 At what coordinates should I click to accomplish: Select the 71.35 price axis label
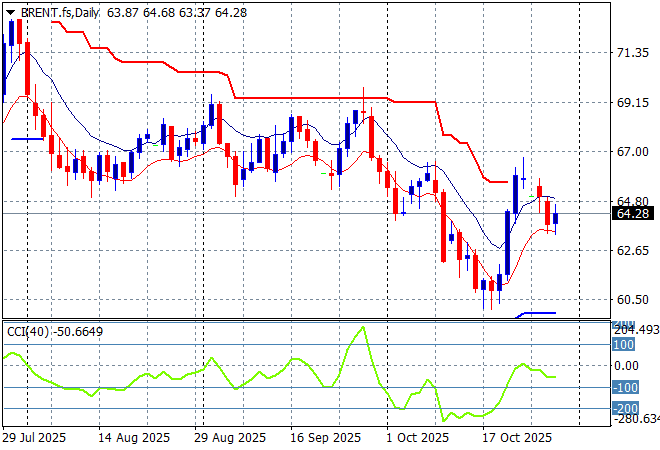pyautogui.click(x=633, y=53)
